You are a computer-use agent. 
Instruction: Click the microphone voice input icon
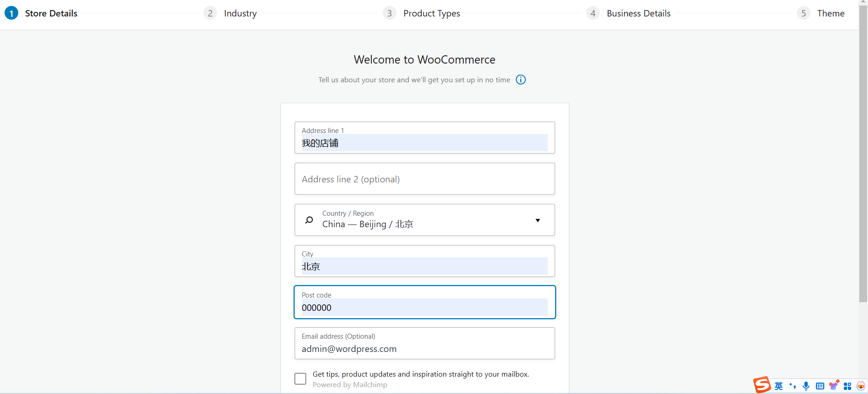806,386
